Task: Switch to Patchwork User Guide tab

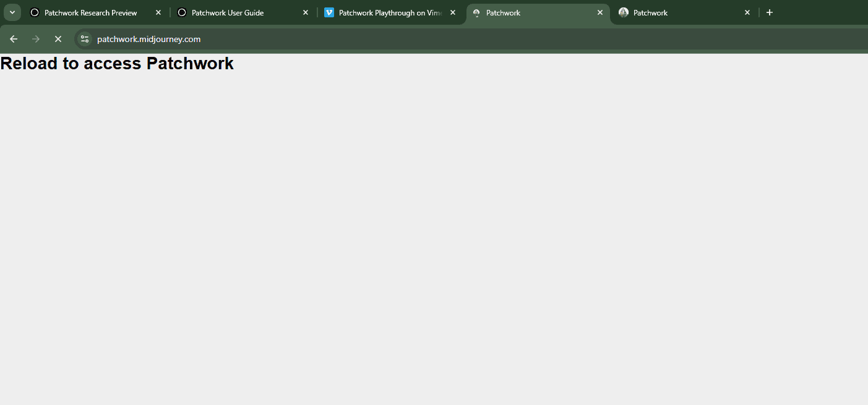Action: (x=243, y=12)
